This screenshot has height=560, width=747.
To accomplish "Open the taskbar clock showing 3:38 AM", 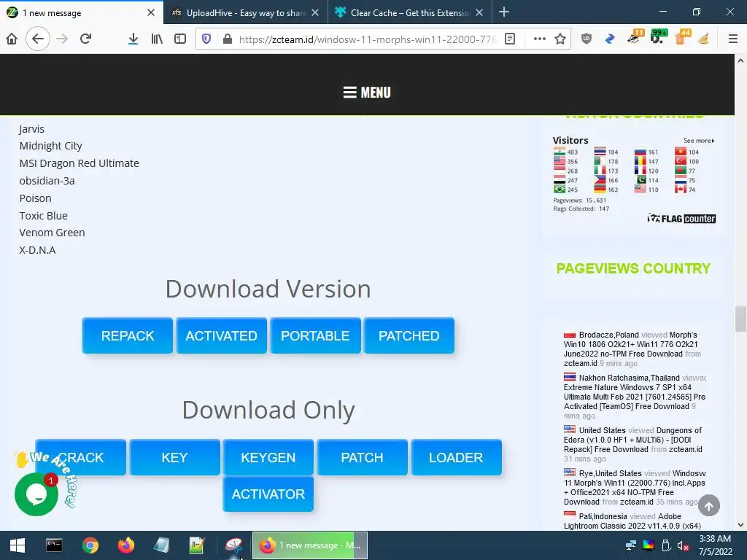I will point(715,545).
